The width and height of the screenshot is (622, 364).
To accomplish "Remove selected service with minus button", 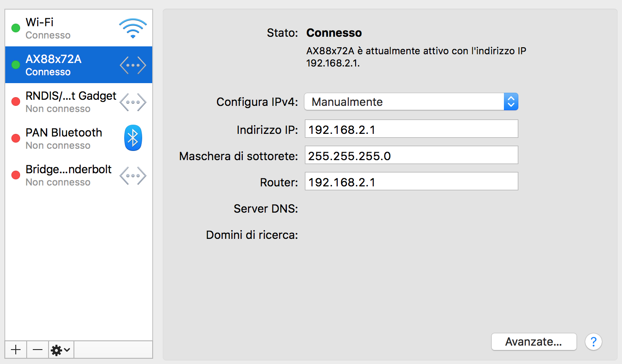I will 38,350.
